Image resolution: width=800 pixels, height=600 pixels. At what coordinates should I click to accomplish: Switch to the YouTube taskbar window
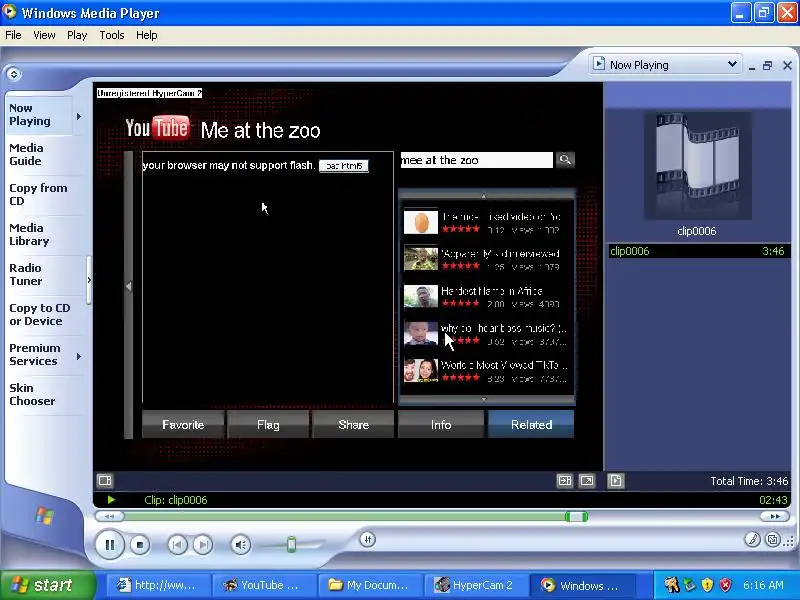pos(265,585)
